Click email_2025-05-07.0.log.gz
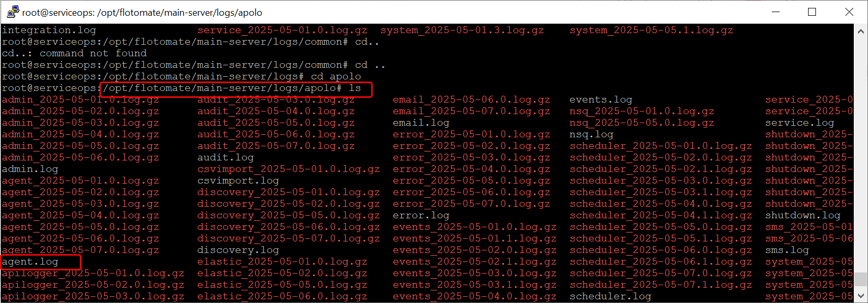868x303 pixels. (x=472, y=111)
